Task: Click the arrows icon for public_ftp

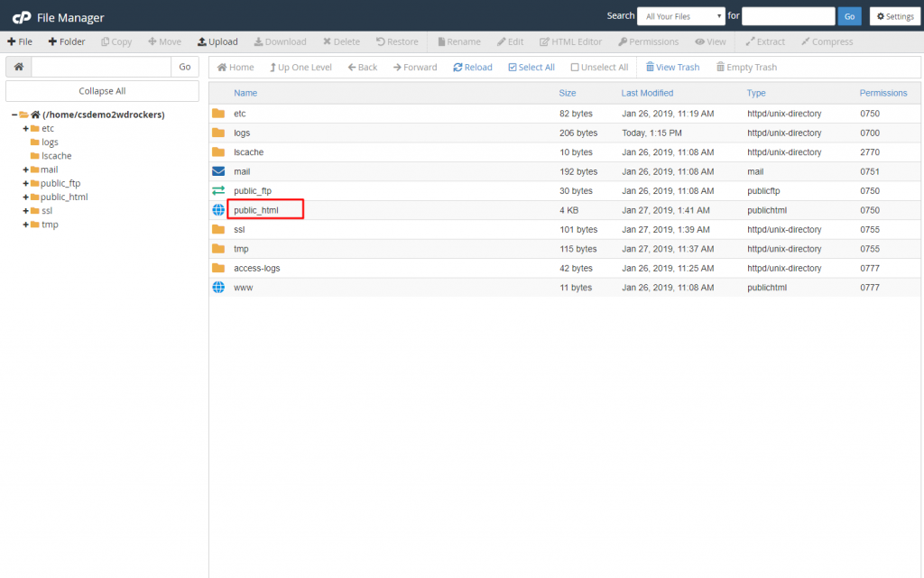Action: click(x=217, y=190)
